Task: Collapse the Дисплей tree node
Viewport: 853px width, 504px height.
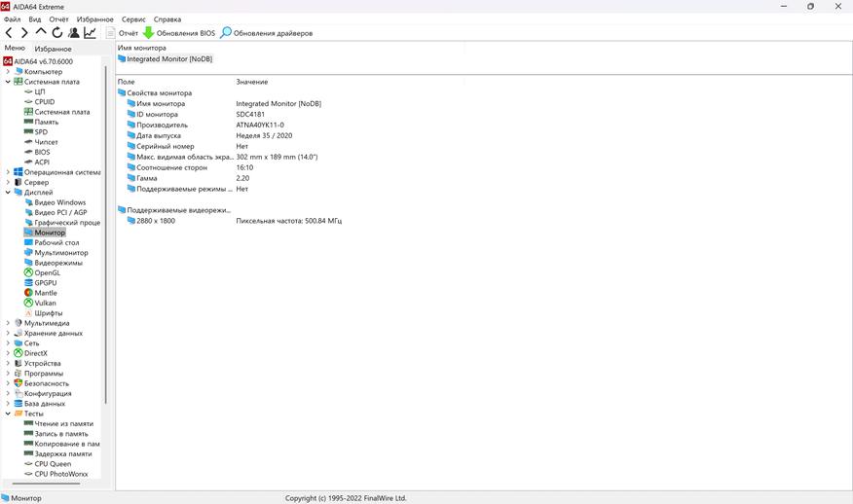Action: point(8,192)
